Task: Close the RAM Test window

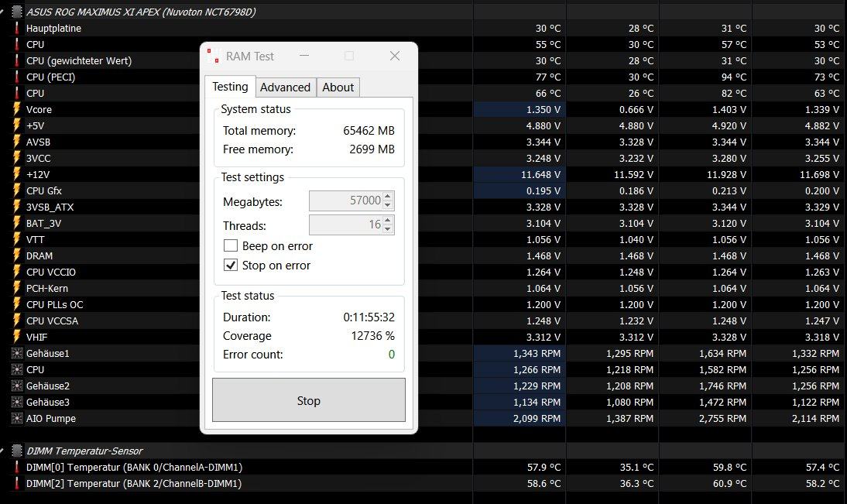Action: tap(395, 56)
